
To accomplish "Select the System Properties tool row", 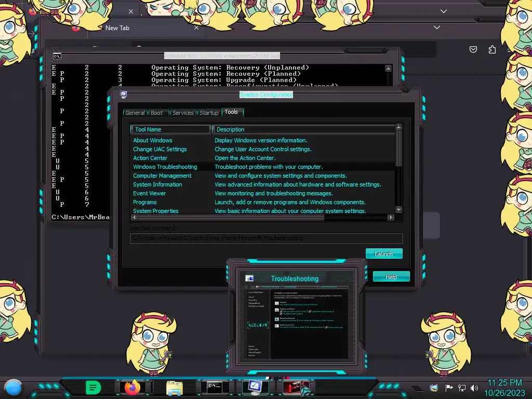I will [x=263, y=211].
